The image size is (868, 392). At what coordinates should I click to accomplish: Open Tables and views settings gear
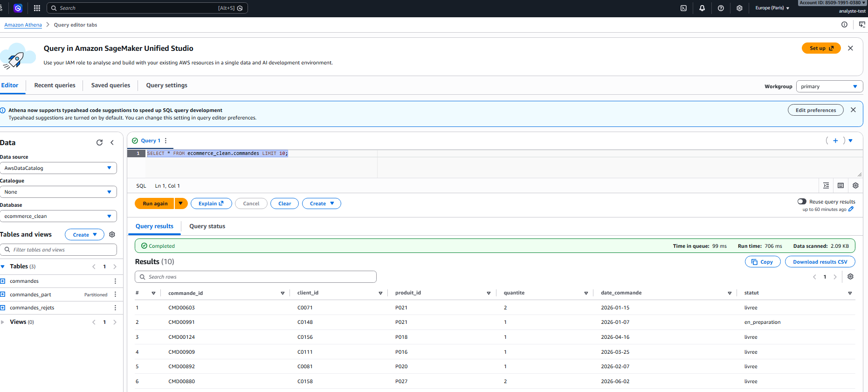[112, 234]
